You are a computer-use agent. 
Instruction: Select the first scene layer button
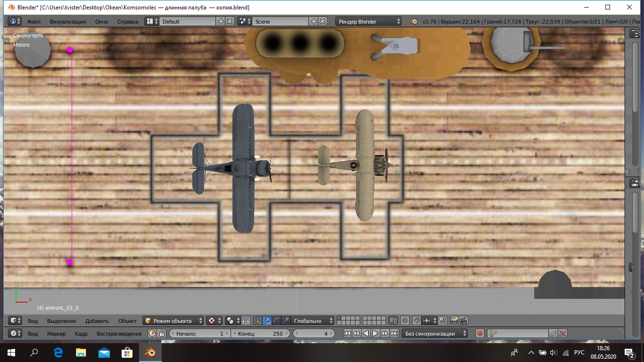tap(340, 319)
